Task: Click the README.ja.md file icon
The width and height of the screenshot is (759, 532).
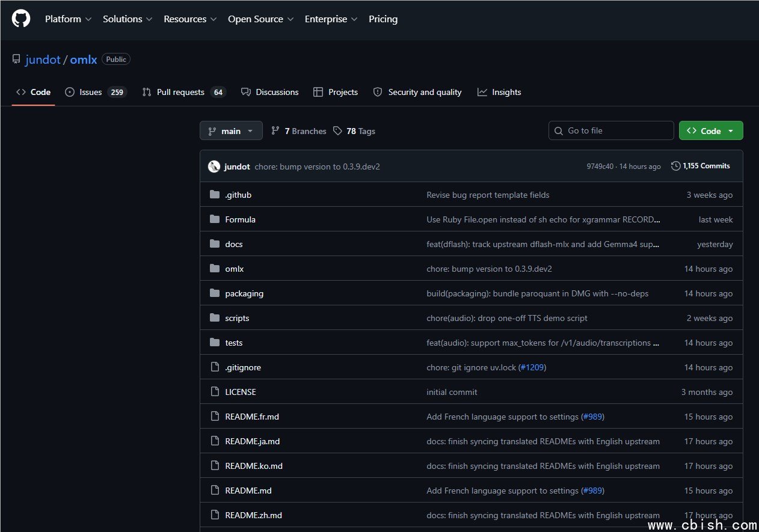Action: point(215,441)
